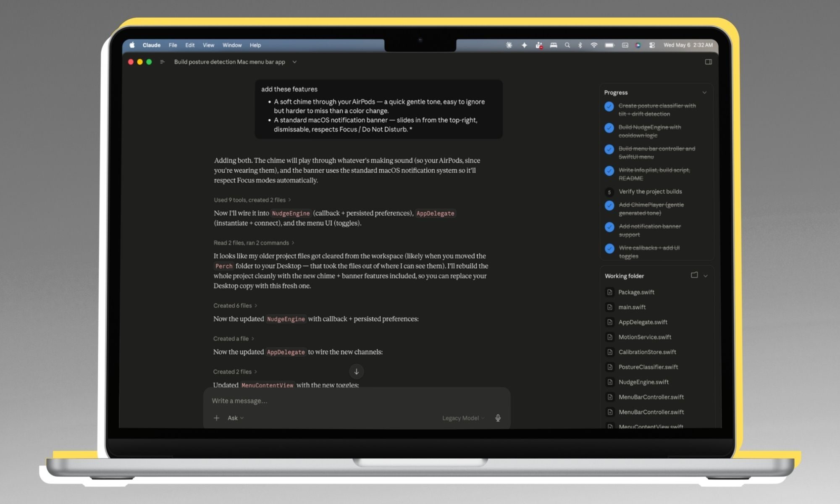Expand the "Created a file" details

[234, 339]
